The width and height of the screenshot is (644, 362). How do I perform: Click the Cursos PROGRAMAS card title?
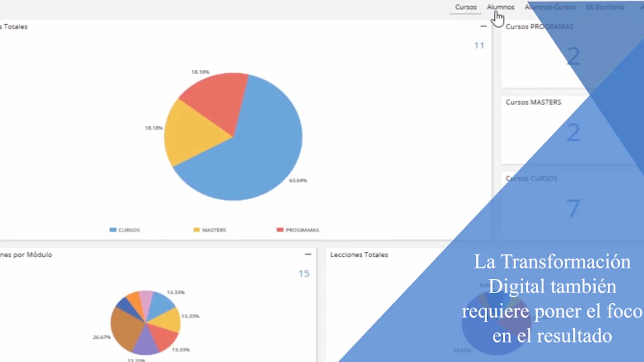(539, 27)
